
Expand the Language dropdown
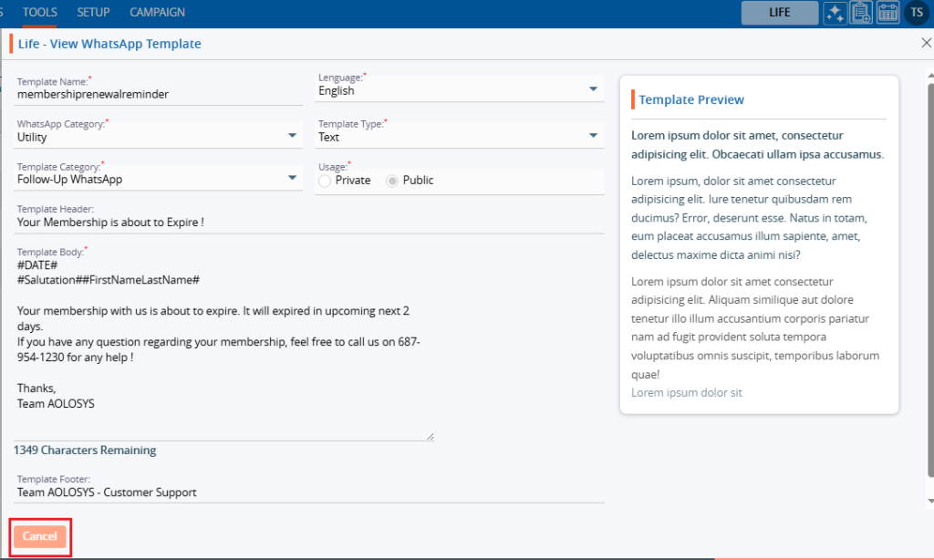(594, 89)
